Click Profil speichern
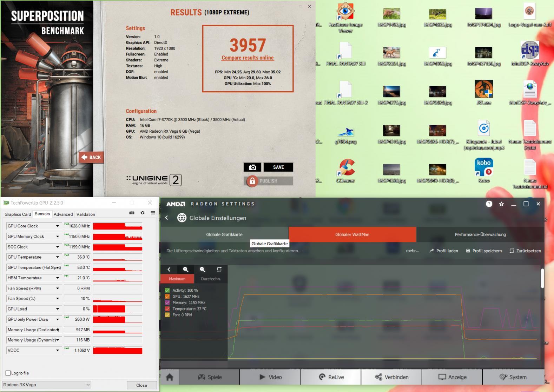 pyautogui.click(x=484, y=251)
